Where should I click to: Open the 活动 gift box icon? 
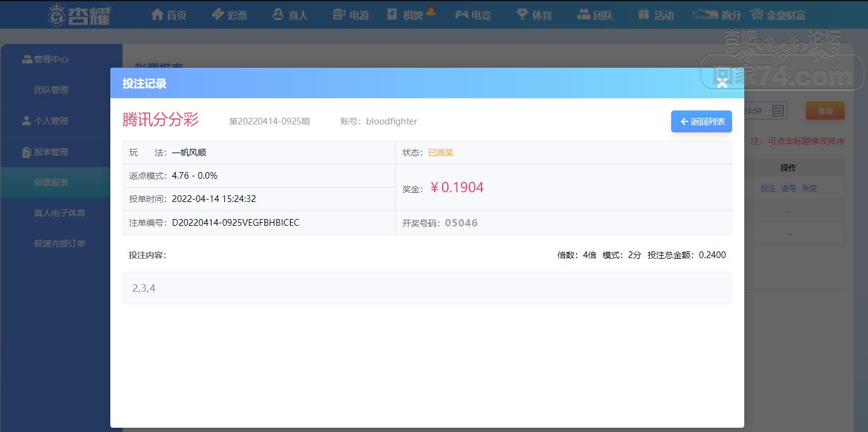(644, 14)
